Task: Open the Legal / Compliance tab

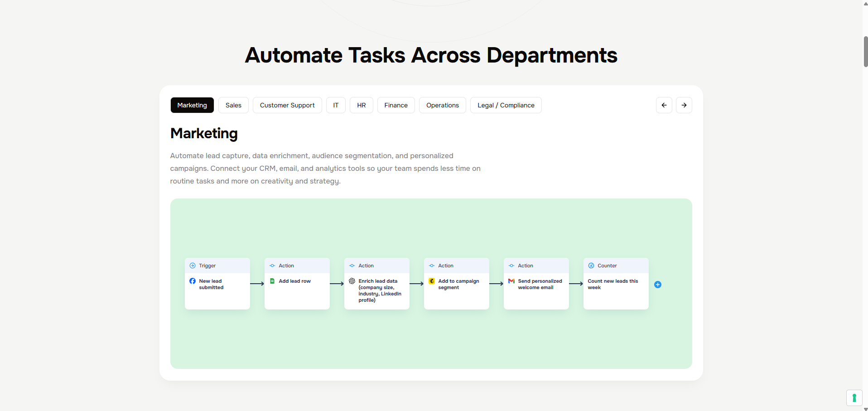Action: [506, 105]
